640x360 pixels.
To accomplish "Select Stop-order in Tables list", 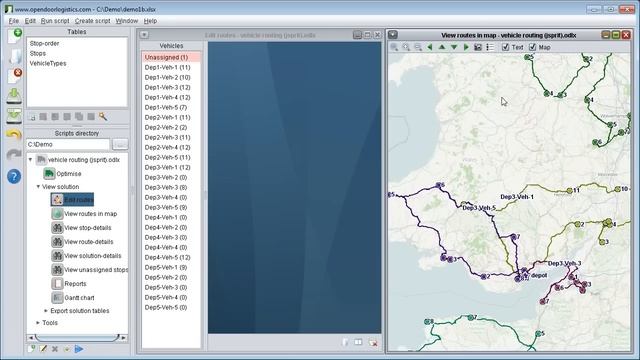I will 44,43.
